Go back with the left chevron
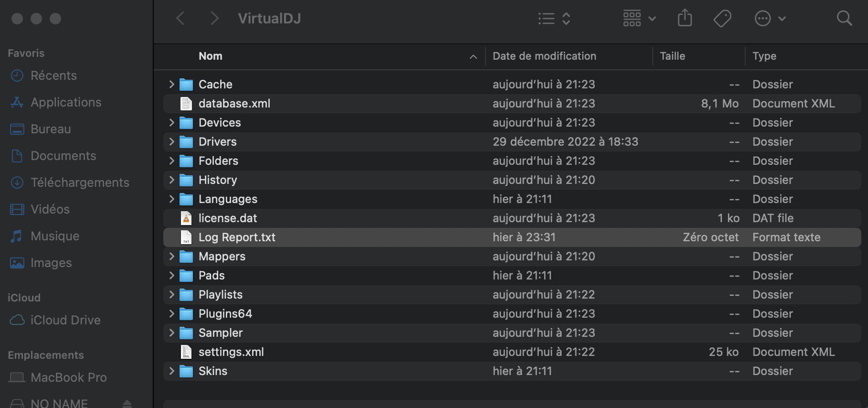 tap(180, 19)
